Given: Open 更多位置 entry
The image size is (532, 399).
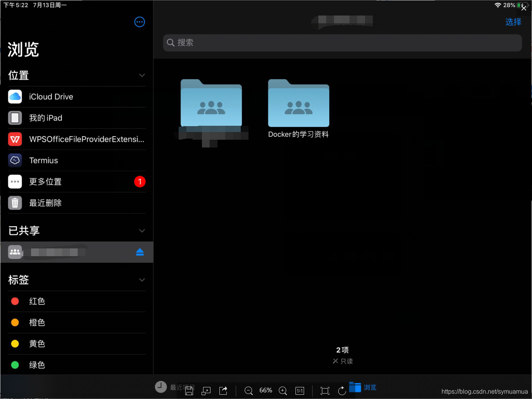Looking at the screenshot, I should tap(77, 182).
